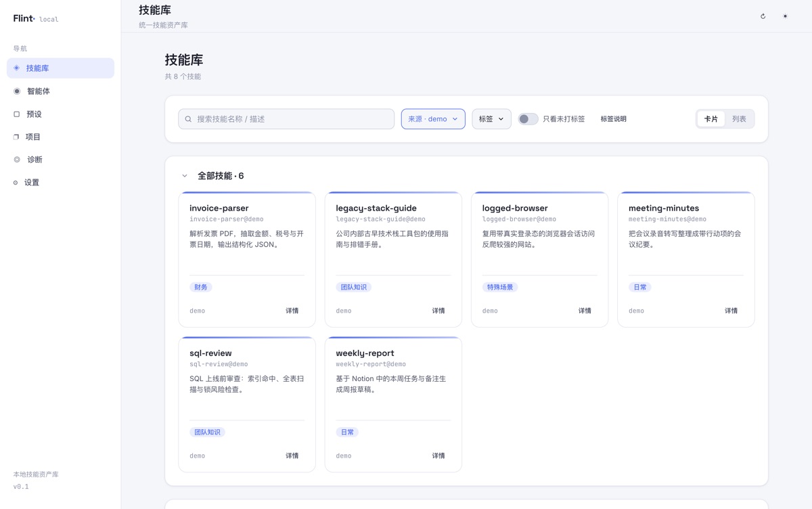This screenshot has height=509, width=812.
Task: Click the 团队知识 tag on sql-review card
Action: click(x=208, y=432)
